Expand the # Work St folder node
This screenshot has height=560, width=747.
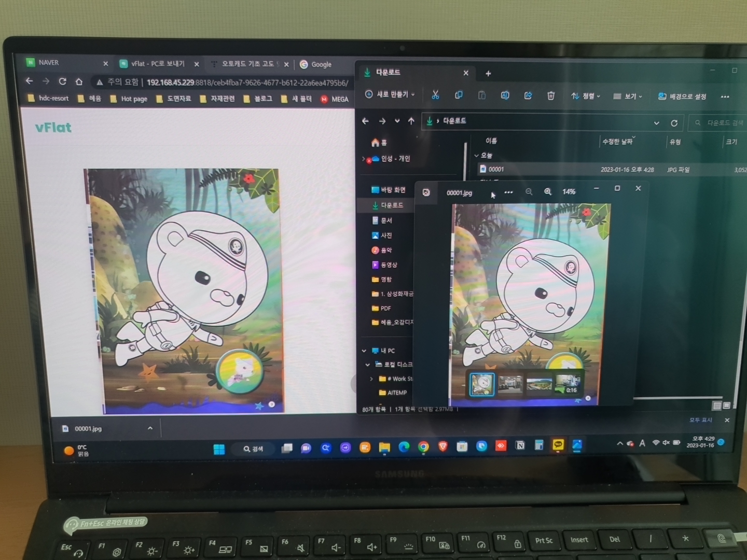coord(371,379)
